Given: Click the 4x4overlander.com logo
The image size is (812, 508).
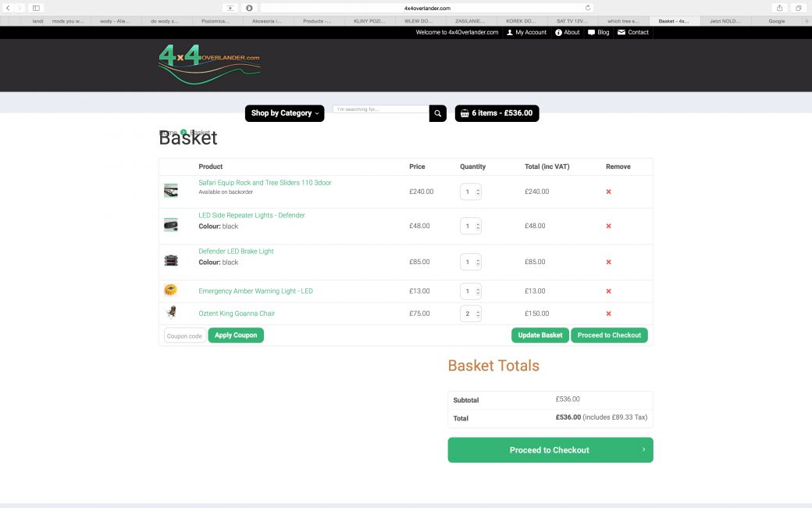Looking at the screenshot, I should coord(209,65).
